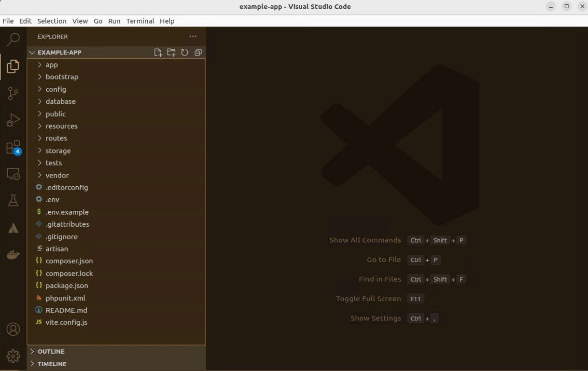
Task: Open Explorer Views and More Actions ellipsis
Action: pos(193,37)
